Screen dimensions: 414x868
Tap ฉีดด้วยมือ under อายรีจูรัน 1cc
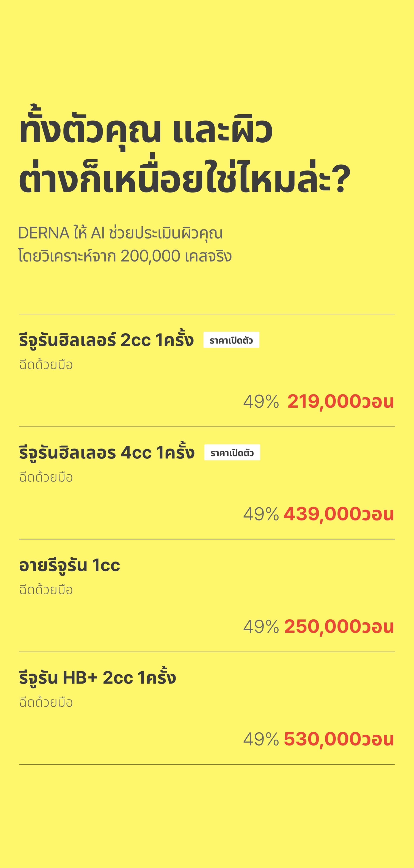[x=46, y=590]
